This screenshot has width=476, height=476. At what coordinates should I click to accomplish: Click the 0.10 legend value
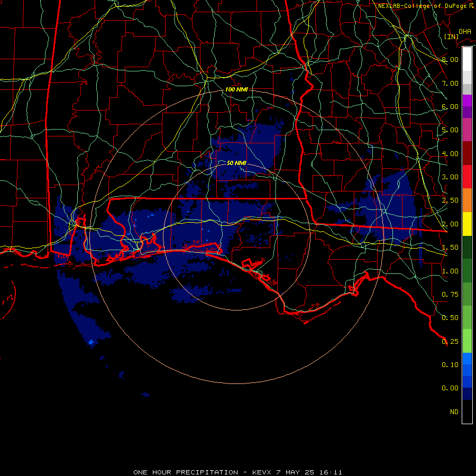click(450, 365)
